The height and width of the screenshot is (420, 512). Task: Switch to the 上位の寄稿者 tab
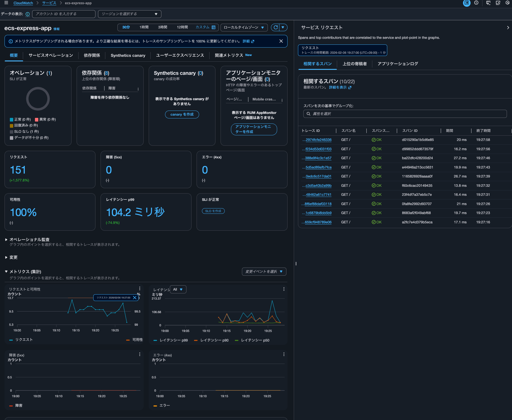pos(355,64)
